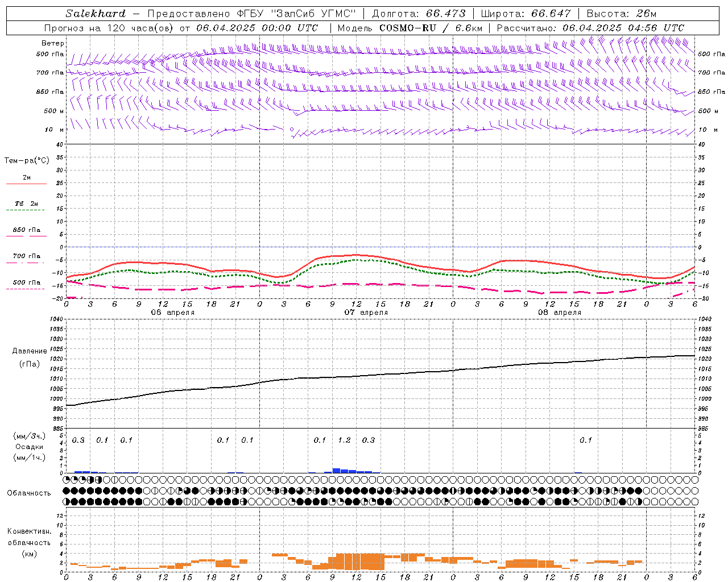Click the "Давление" pressure panel label
This screenshot has width=728, height=582.
[30, 351]
